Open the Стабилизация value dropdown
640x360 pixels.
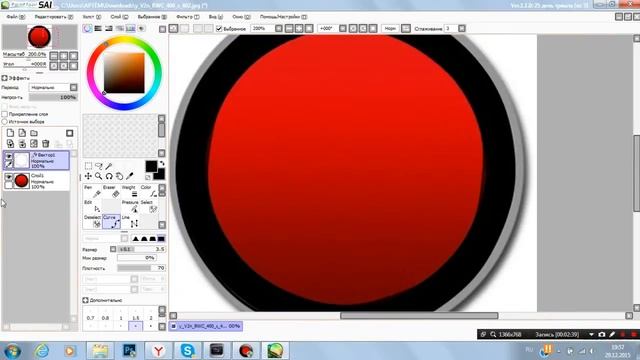click(x=462, y=29)
